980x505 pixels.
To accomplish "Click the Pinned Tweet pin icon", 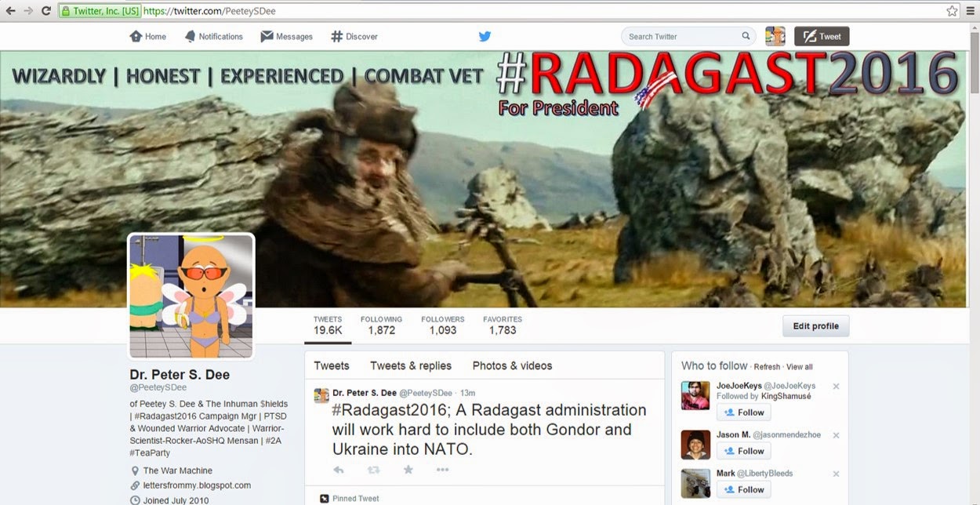I will click(x=325, y=498).
